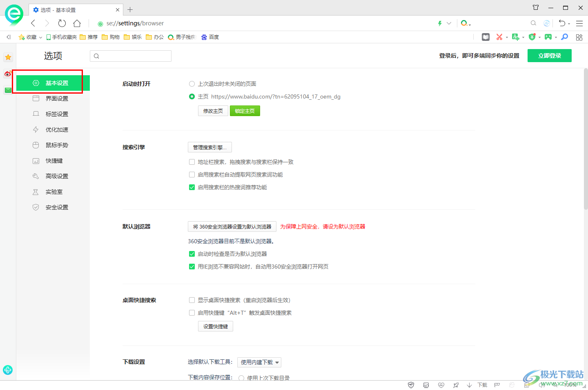
Task: Open the home page via house icon
Action: coord(77,23)
